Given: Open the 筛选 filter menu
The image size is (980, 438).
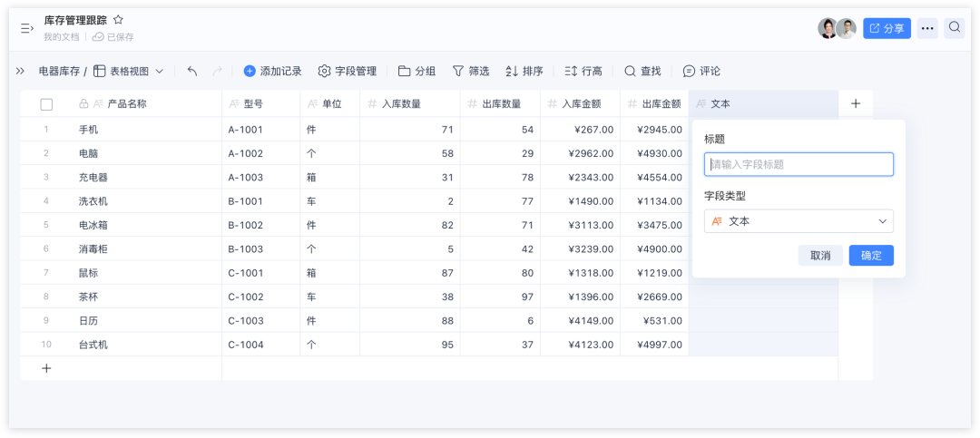Looking at the screenshot, I should [470, 71].
